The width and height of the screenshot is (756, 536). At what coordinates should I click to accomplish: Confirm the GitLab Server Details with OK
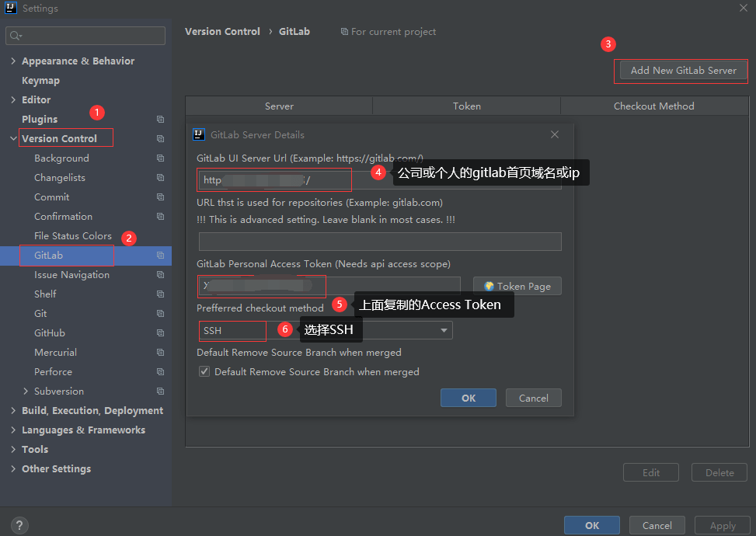tap(469, 398)
